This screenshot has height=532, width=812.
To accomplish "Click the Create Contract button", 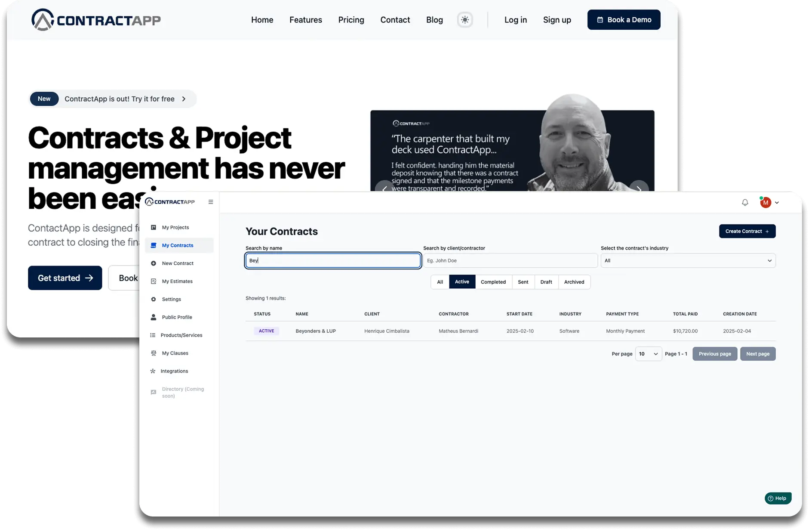I will point(747,231).
